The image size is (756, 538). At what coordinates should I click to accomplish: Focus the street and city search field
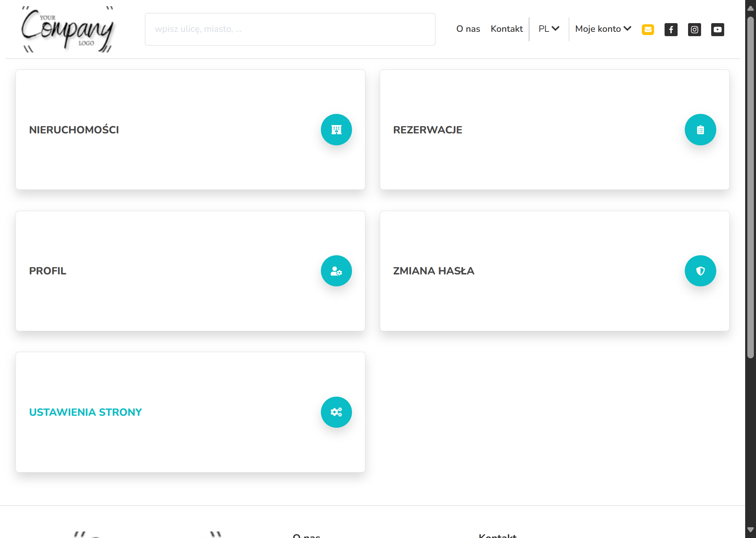coord(290,29)
